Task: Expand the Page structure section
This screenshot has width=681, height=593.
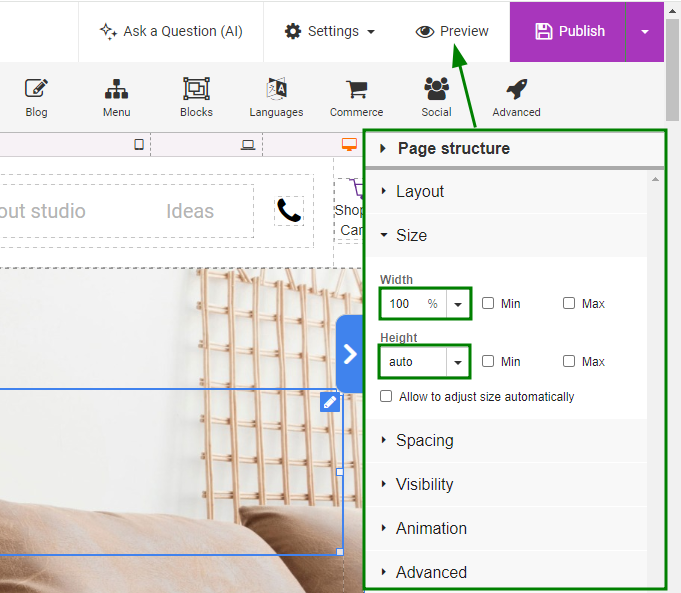Action: coord(515,148)
